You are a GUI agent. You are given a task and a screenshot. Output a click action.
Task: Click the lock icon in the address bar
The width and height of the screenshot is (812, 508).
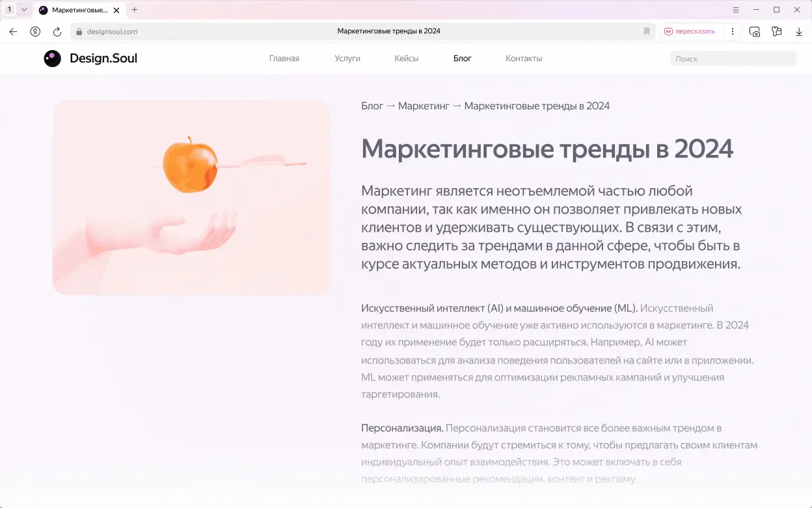click(x=77, y=31)
